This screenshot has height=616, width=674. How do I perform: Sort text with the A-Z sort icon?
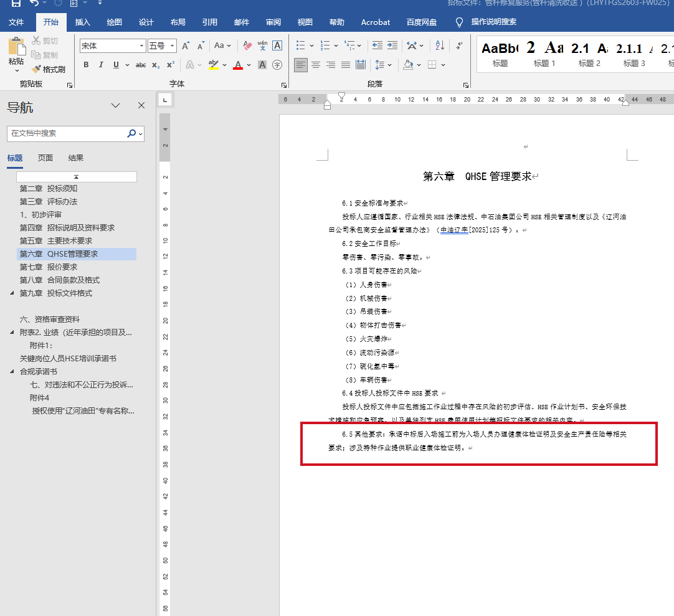tap(440, 45)
